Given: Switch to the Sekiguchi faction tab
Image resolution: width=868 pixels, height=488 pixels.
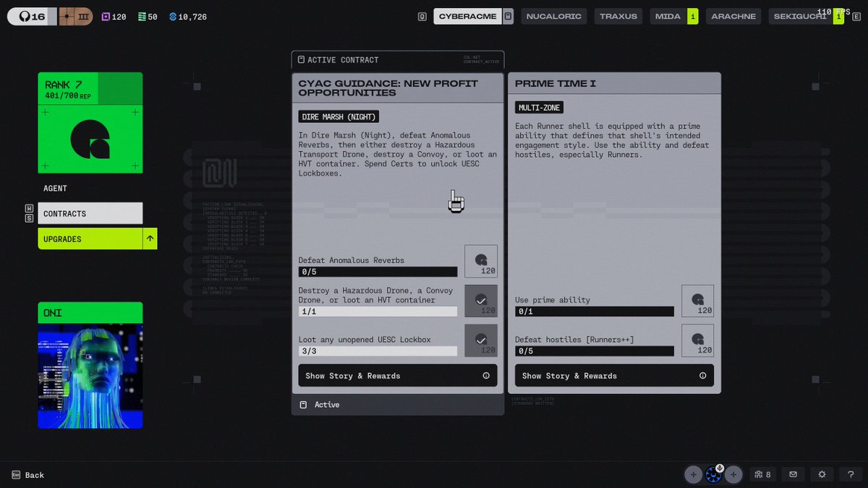Looking at the screenshot, I should [800, 16].
